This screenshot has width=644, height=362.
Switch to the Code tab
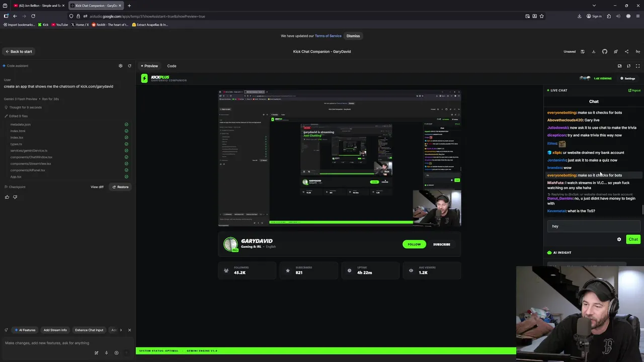click(172, 66)
